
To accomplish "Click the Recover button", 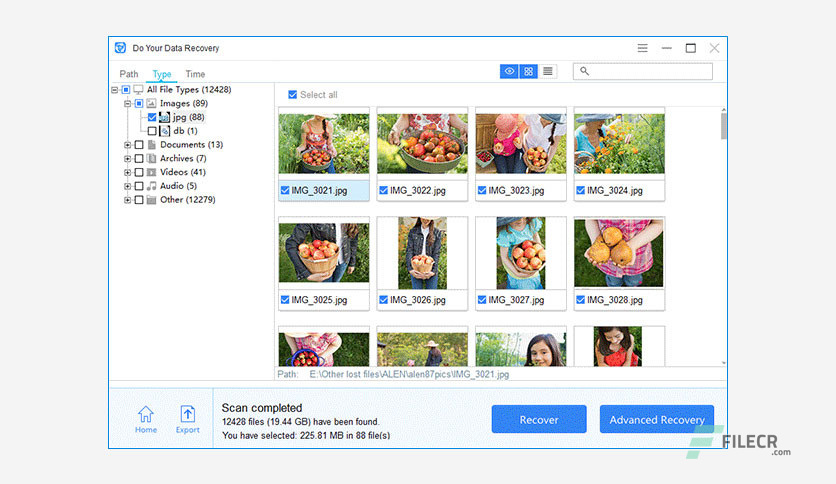I will [x=539, y=420].
